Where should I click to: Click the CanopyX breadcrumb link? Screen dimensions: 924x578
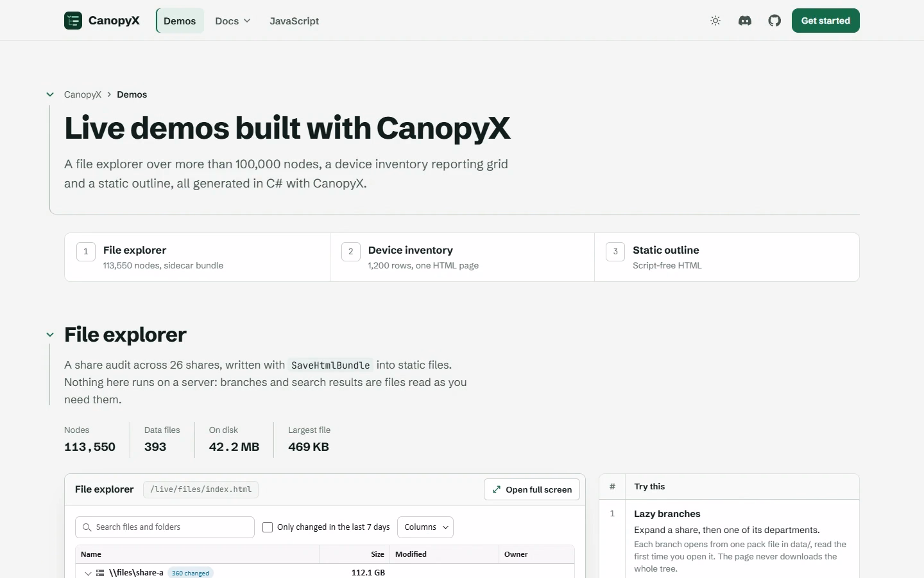pyautogui.click(x=83, y=94)
